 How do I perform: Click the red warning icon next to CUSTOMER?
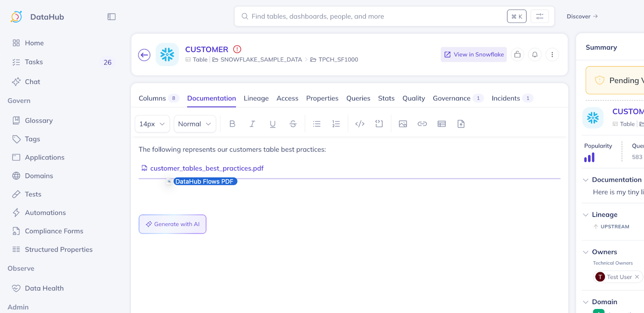point(237,49)
